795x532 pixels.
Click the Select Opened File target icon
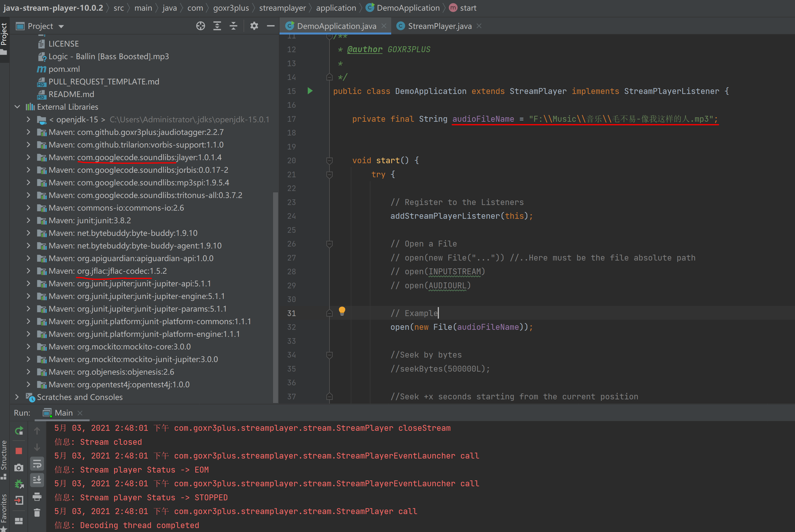200,26
